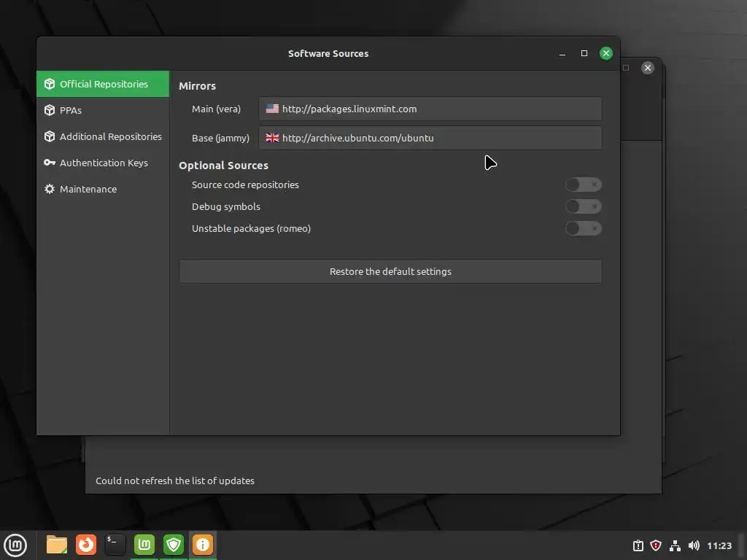The image size is (747, 560).
Task: Choose the Base (jammy) mirror button
Action: click(430, 138)
